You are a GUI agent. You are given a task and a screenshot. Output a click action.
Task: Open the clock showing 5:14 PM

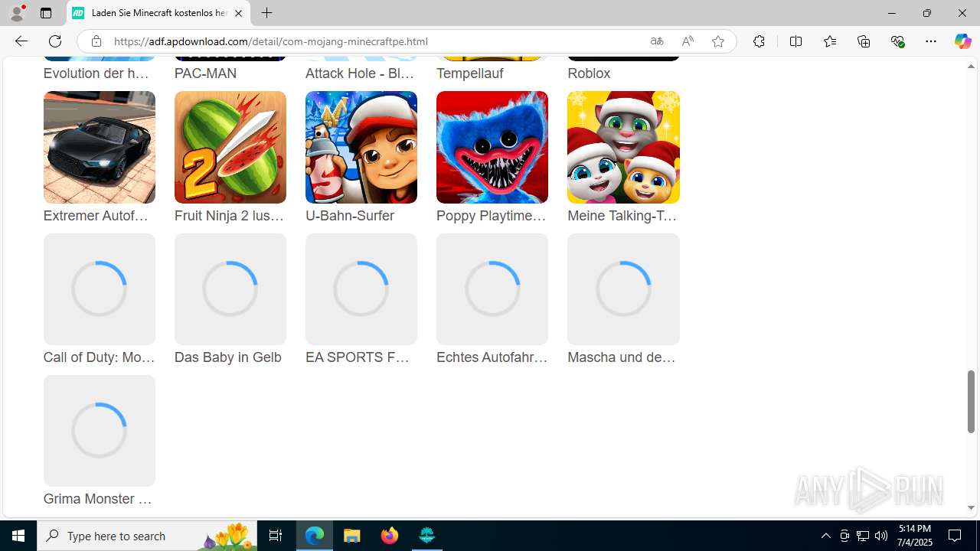coord(915,536)
